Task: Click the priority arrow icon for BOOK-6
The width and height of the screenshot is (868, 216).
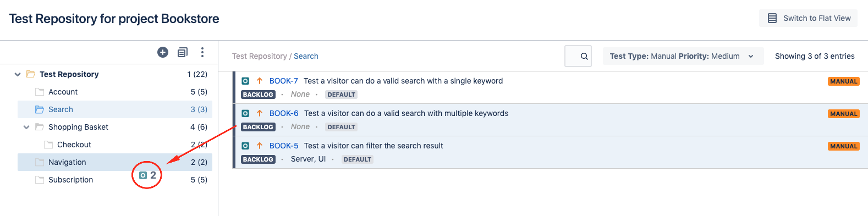Action: (260, 113)
